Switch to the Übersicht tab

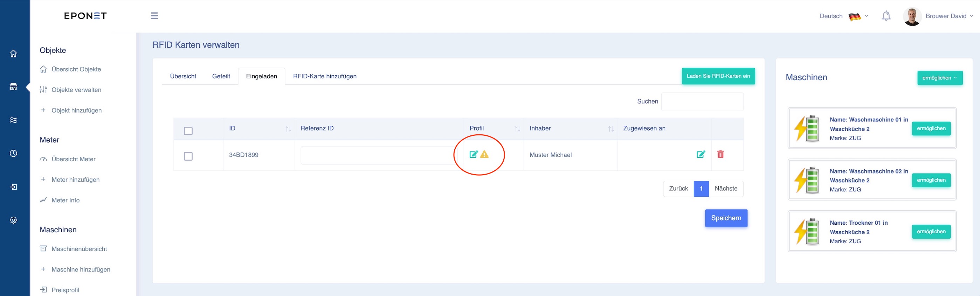(x=183, y=76)
